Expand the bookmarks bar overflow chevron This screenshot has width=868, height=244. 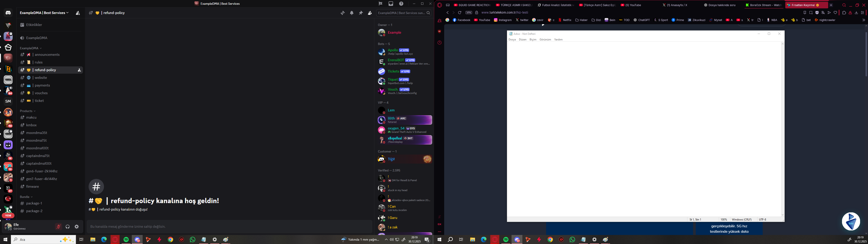(x=864, y=20)
